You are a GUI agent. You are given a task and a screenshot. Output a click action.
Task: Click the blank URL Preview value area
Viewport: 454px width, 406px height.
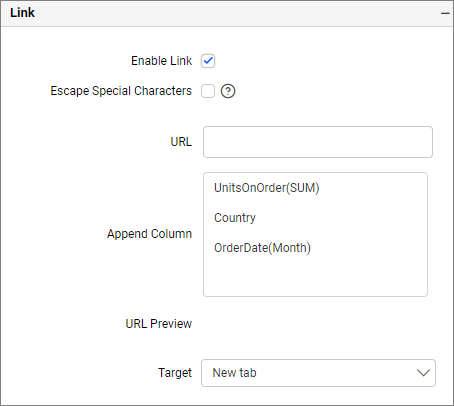pyautogui.click(x=317, y=324)
